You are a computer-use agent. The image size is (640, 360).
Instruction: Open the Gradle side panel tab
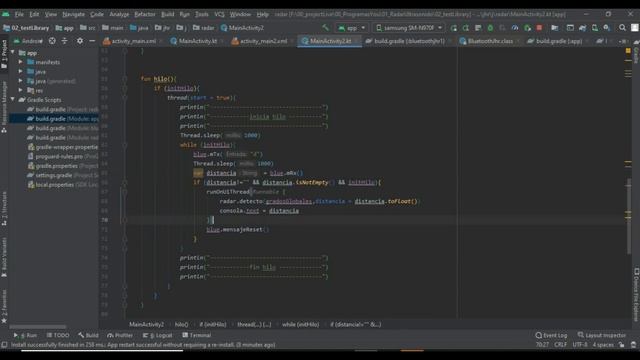pyautogui.click(x=636, y=53)
